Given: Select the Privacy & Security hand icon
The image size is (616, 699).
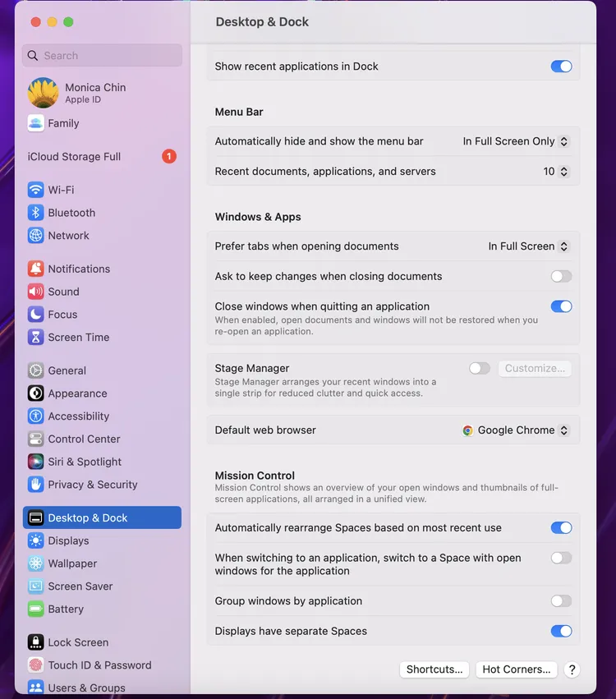Looking at the screenshot, I should click(35, 484).
